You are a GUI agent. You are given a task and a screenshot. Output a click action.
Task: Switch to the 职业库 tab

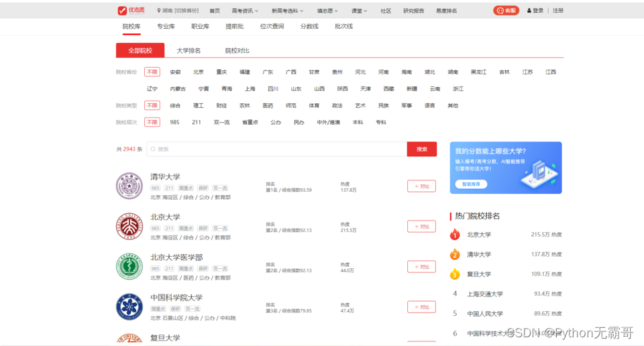pos(201,26)
